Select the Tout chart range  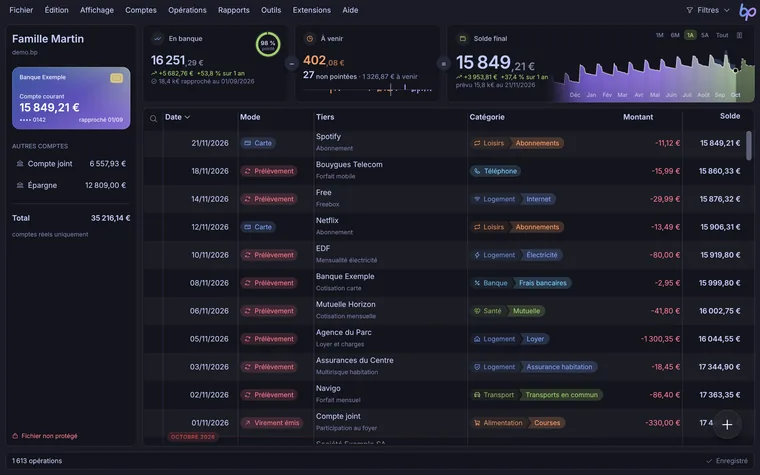pos(722,35)
